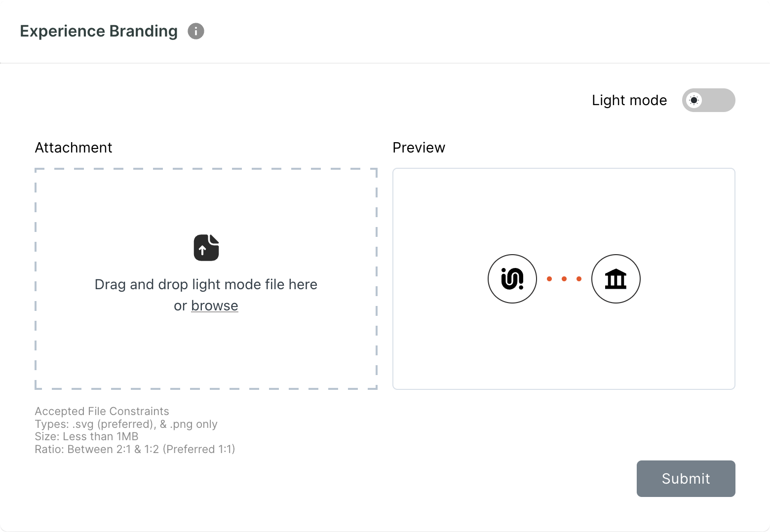The height and width of the screenshot is (532, 770).
Task: Click the Ratio constraint line
Action: (135, 449)
